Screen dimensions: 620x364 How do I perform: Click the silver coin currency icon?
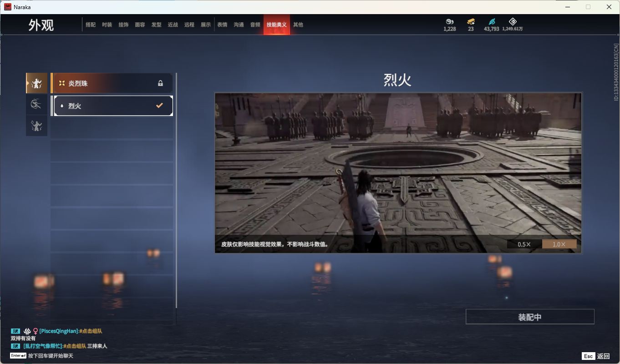450,21
